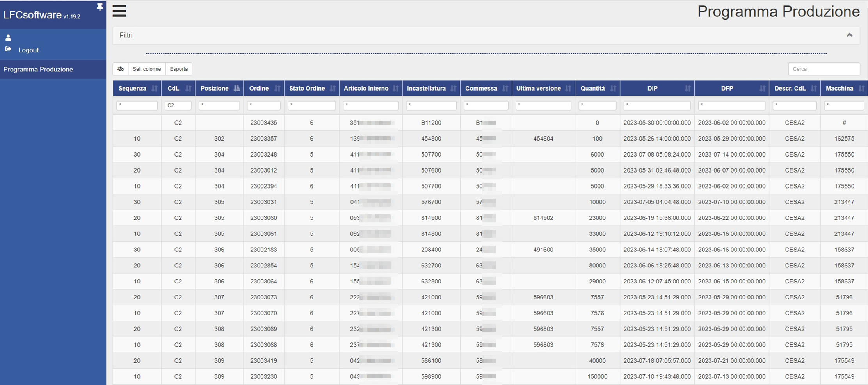
Task: Click the Esporta button
Action: tap(179, 69)
